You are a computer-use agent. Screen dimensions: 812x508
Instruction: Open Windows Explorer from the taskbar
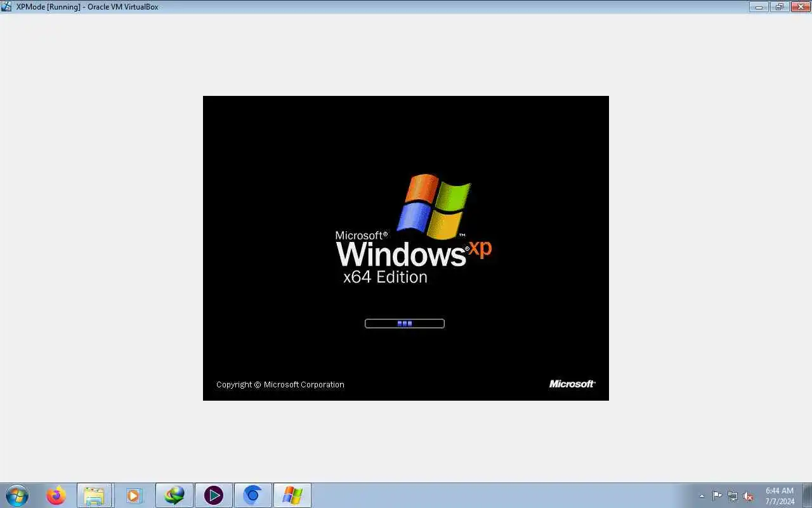click(x=95, y=495)
